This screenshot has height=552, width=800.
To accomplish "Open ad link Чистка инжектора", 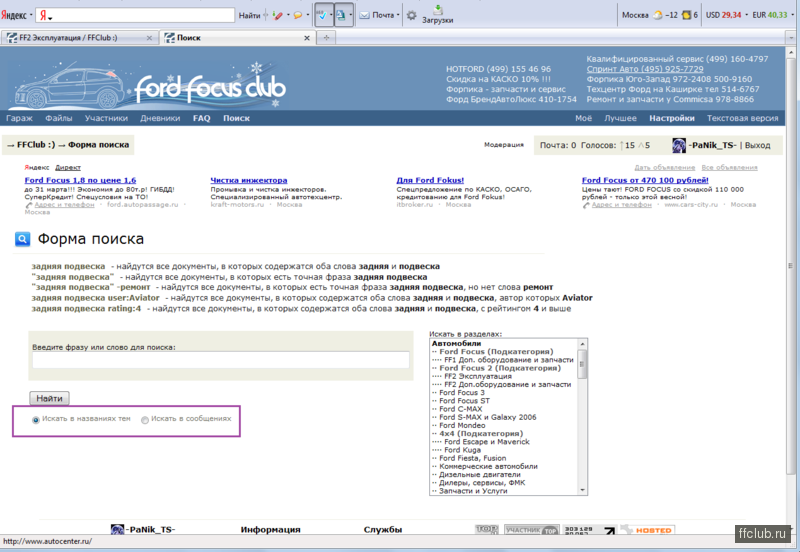I will [x=249, y=180].
